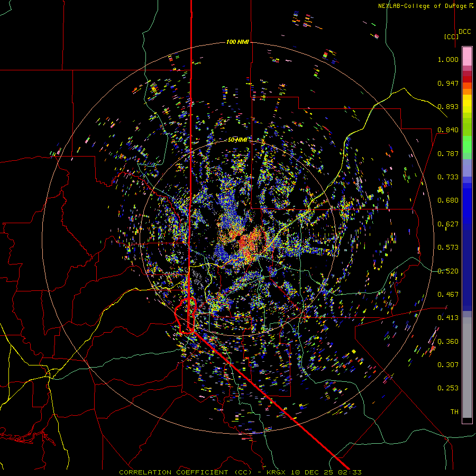476x476 pixels.
Task: Click the 0.573 scale value
Action: click(448, 248)
